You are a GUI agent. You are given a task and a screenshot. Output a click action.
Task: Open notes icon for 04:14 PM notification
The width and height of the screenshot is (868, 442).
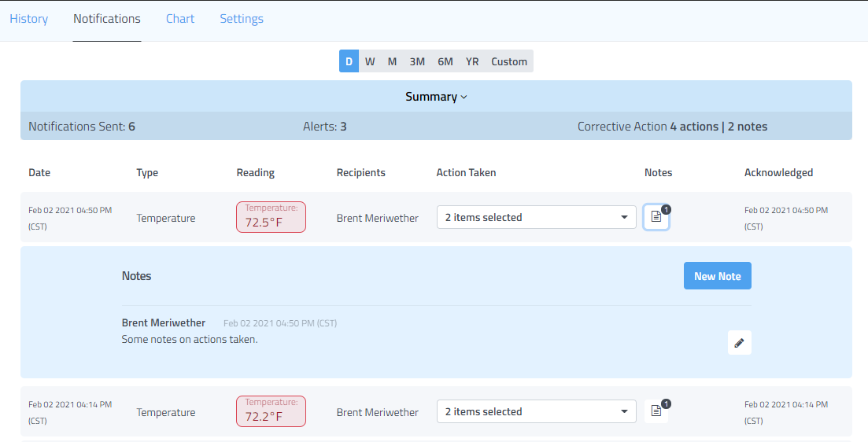point(656,411)
